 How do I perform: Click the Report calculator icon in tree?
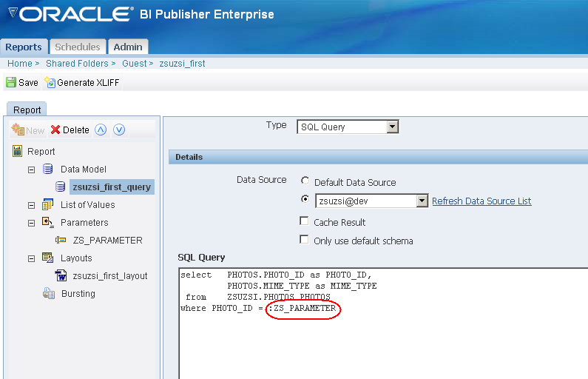[17, 151]
